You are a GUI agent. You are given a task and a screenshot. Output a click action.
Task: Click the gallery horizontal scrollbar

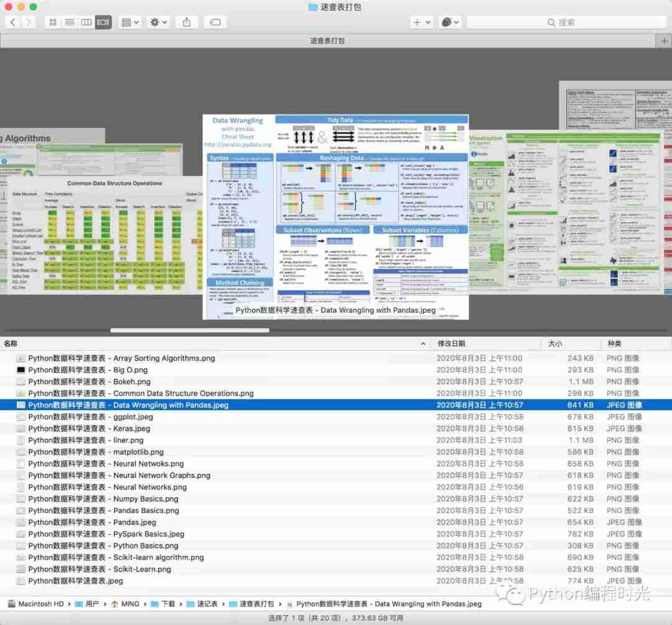(190, 331)
